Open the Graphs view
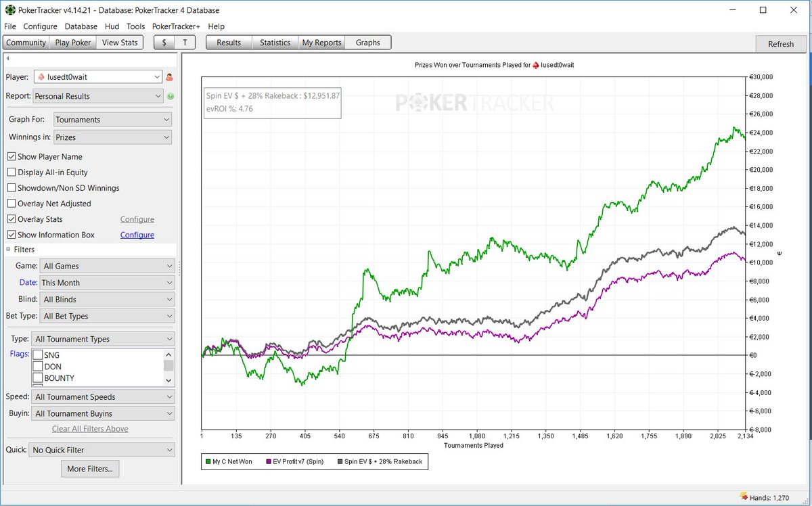This screenshot has width=812, height=506. pyautogui.click(x=368, y=43)
